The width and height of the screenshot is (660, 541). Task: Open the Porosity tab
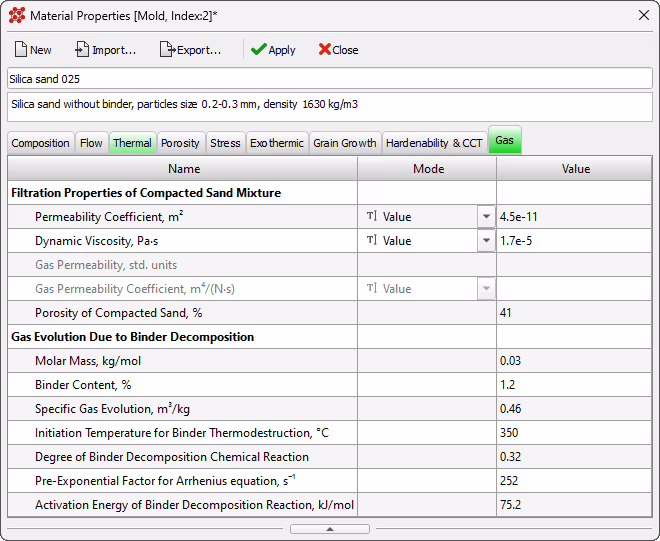pos(180,143)
